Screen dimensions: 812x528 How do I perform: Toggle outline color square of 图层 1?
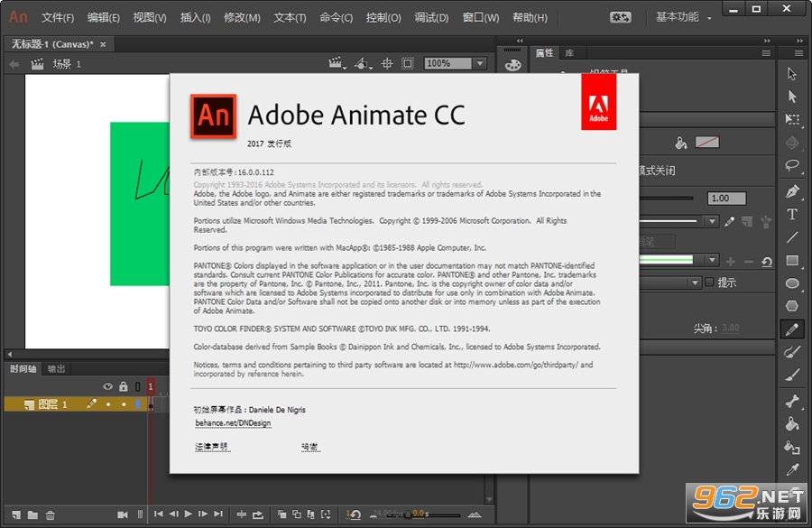[x=138, y=403]
